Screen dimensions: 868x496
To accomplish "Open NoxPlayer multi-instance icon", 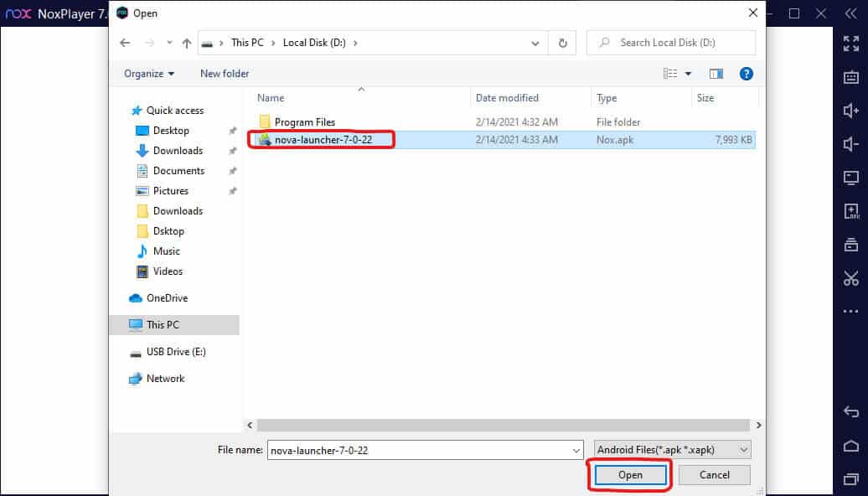I will (851, 244).
